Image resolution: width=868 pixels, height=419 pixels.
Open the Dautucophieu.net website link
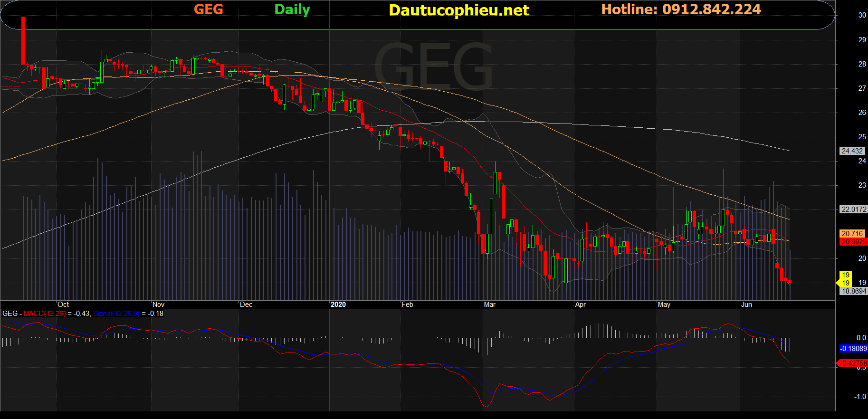pyautogui.click(x=458, y=10)
